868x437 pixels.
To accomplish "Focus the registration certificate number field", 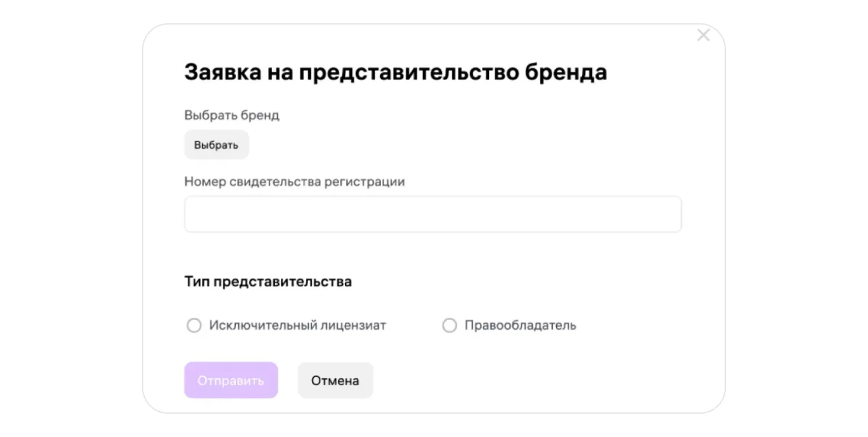I will click(x=433, y=215).
